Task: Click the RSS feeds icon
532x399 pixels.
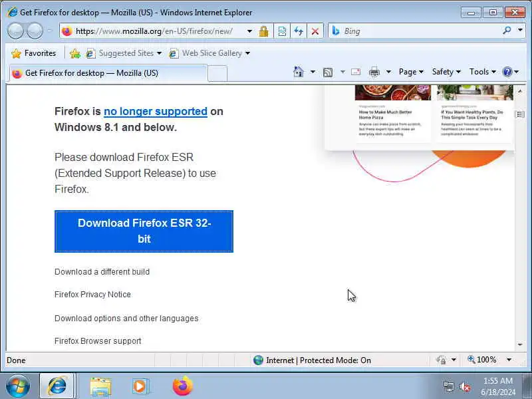Action: tap(328, 72)
